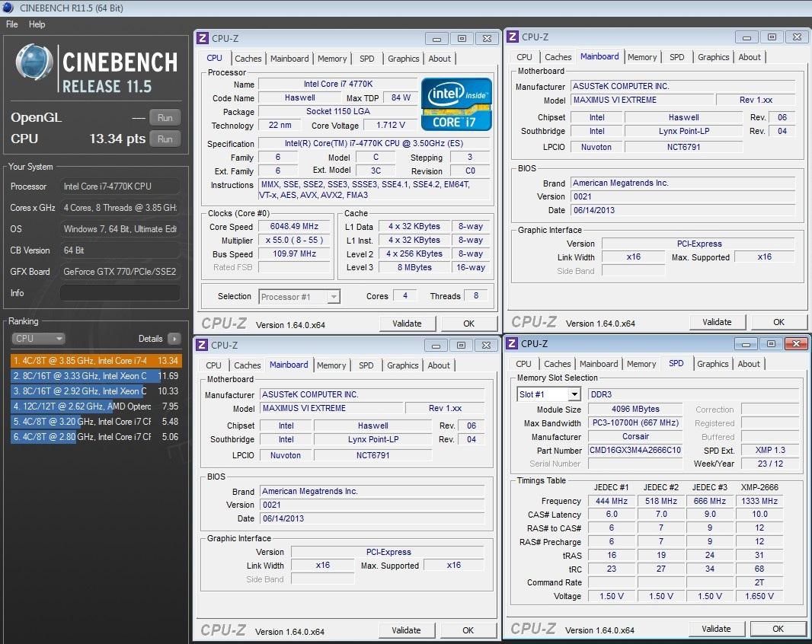Click the XMP-2666 frequency 1333 MHz cell
This screenshot has height=644, width=812.
[759, 501]
